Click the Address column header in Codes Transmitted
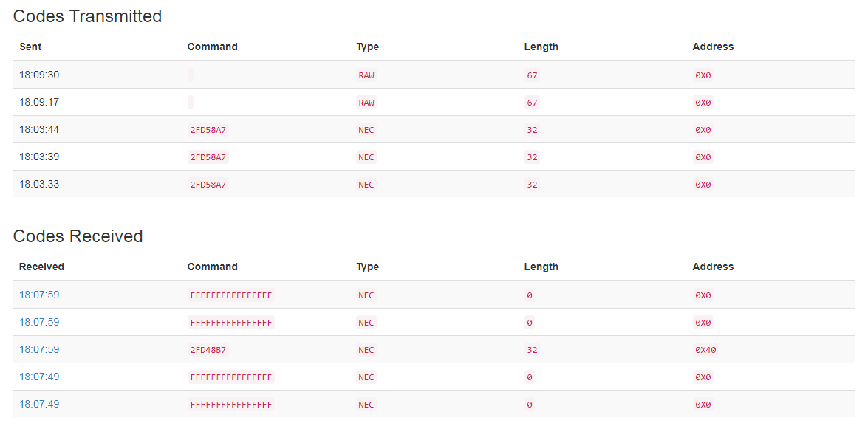The width and height of the screenshot is (868, 426). point(713,47)
